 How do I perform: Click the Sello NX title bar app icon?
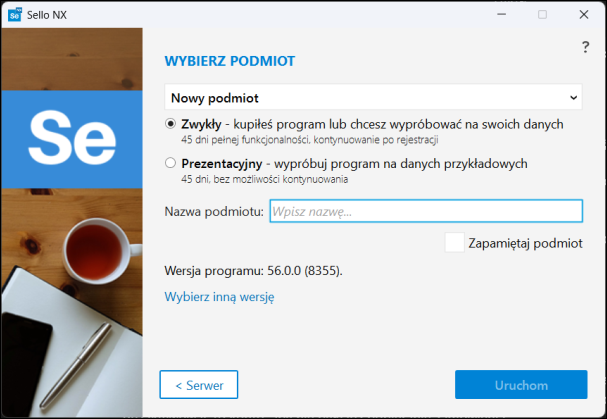point(14,14)
